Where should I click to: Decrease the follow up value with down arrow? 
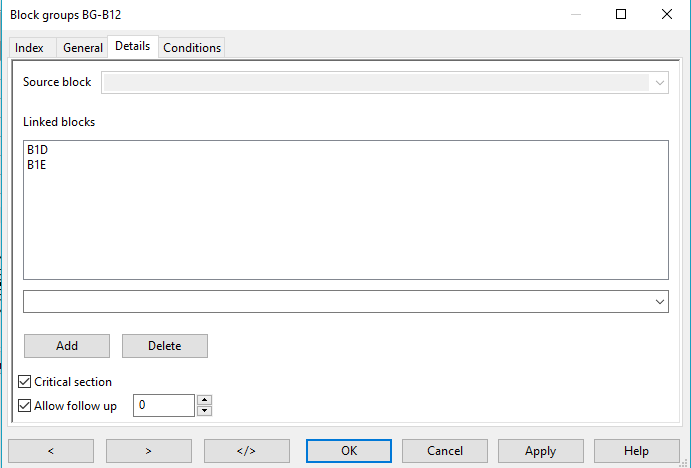(205, 411)
